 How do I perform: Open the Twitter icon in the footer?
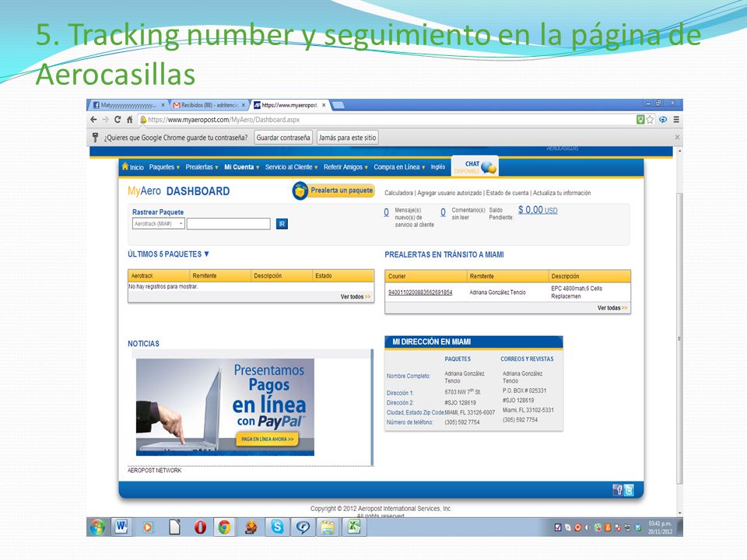pyautogui.click(x=629, y=490)
